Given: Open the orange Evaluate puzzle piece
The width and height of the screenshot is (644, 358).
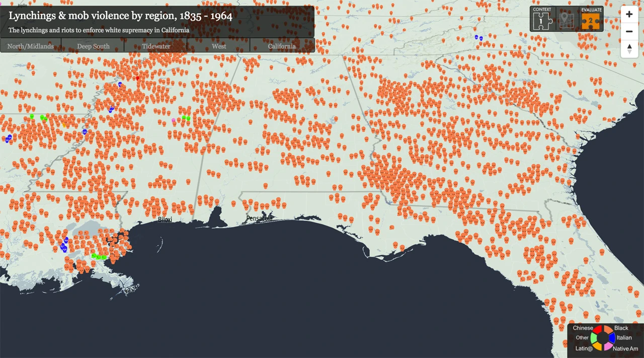Looking at the screenshot, I should click(x=591, y=20).
